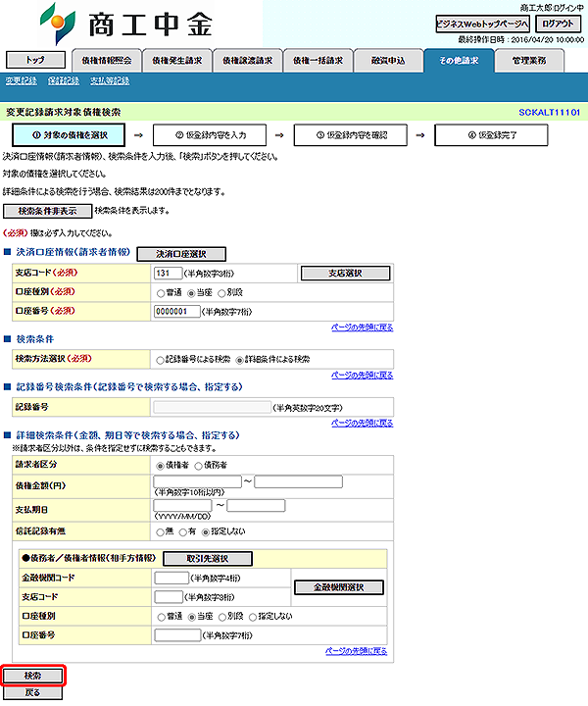Select 別段 for counterparty 口座種別
This screenshot has width=588, height=706.
coord(222,617)
